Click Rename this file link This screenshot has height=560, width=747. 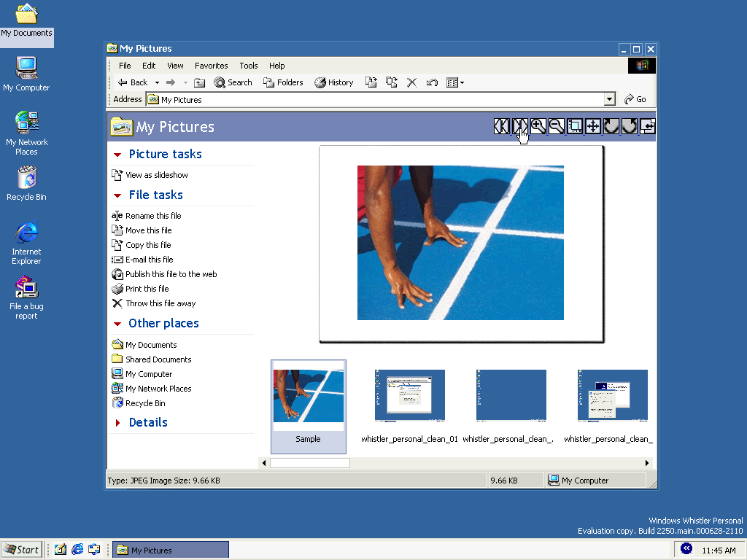coord(153,216)
